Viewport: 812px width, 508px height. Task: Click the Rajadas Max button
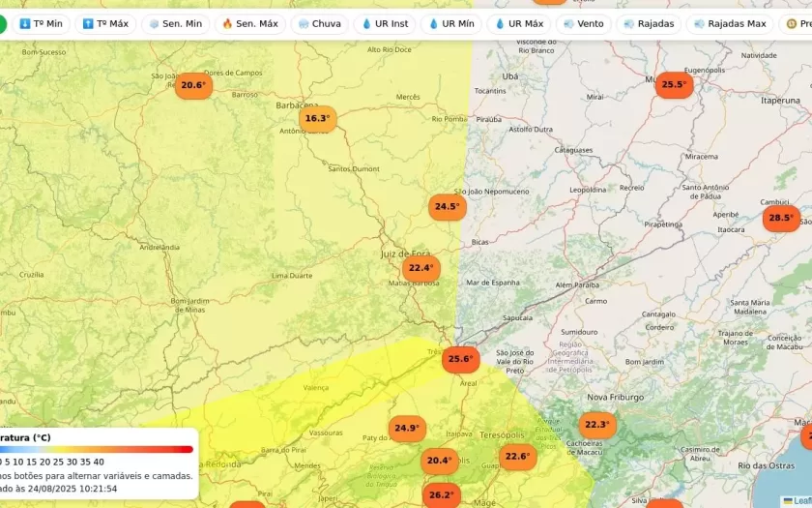[x=729, y=23]
